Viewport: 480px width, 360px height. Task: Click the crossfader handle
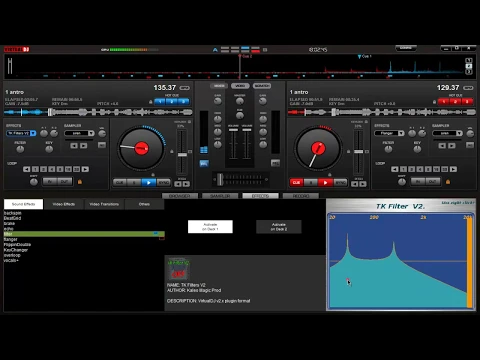pyautogui.click(x=220, y=180)
